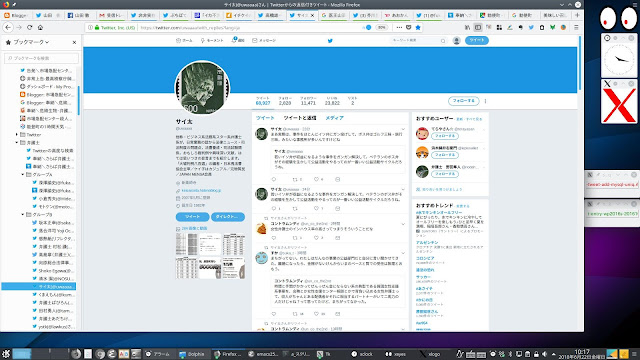Click the followers count 11,471 stat

point(308,101)
